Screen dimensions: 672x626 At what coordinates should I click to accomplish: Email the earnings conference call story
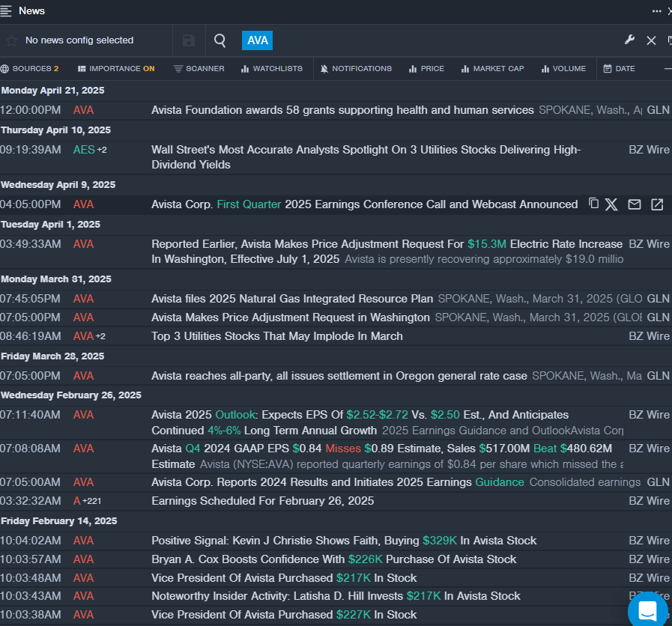(x=635, y=204)
